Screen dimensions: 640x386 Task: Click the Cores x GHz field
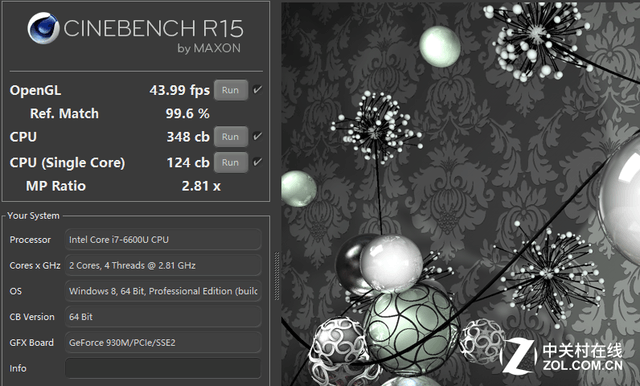[x=163, y=265]
